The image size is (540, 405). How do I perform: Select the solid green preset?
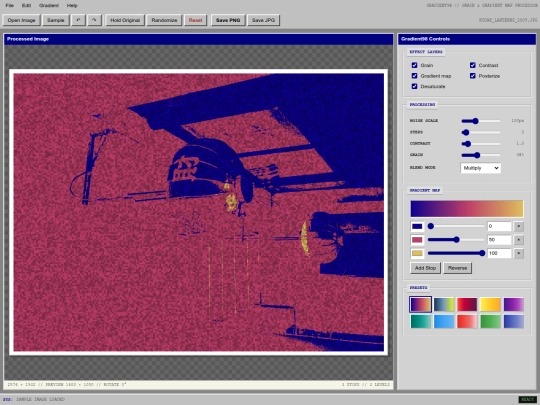point(490,321)
